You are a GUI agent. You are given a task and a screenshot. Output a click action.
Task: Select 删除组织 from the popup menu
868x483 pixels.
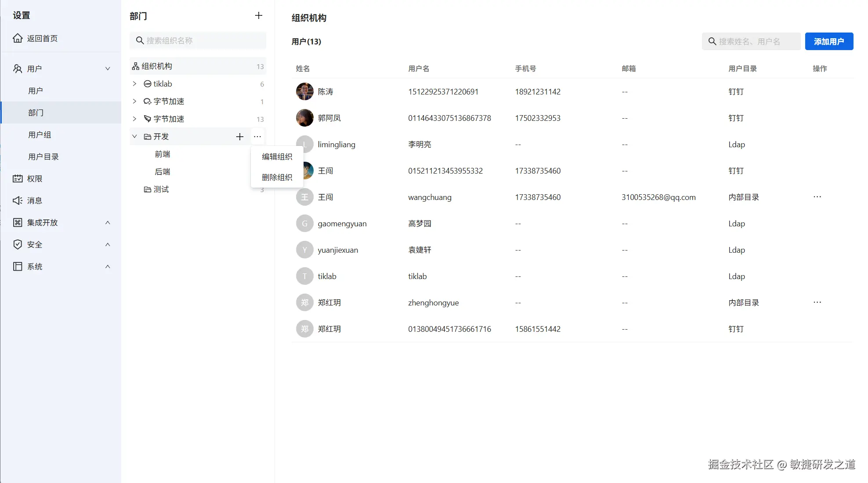coord(277,177)
